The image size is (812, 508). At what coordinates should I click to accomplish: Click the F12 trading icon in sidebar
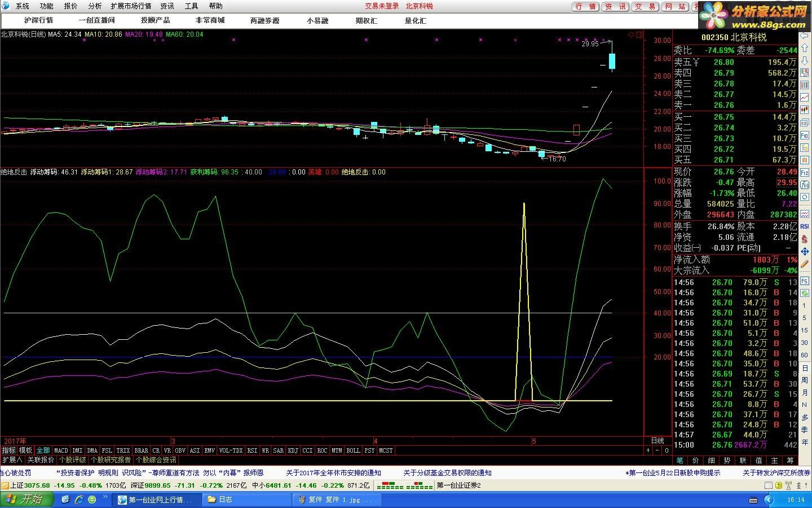[805, 172]
